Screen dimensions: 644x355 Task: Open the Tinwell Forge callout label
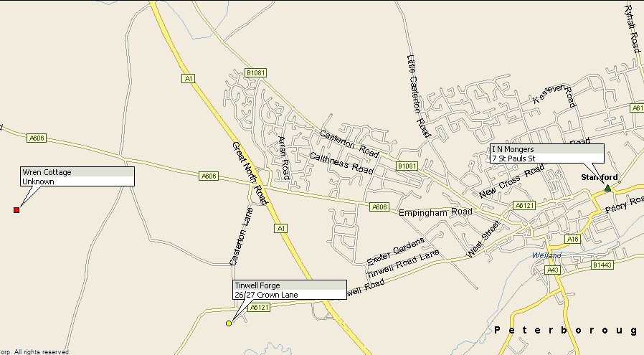[x=290, y=290]
